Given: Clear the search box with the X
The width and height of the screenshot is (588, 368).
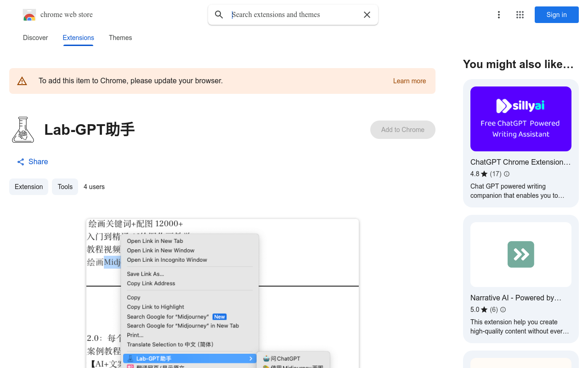Looking at the screenshot, I should (x=367, y=15).
